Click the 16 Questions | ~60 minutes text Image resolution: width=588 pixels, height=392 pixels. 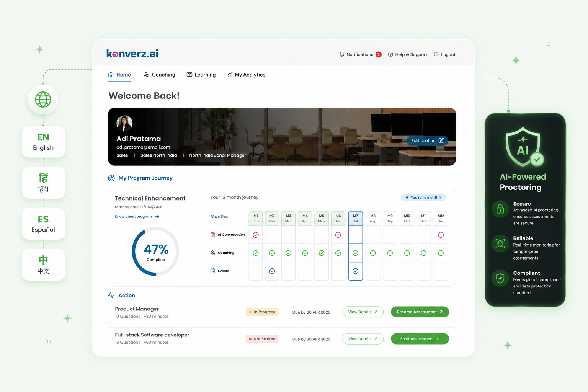click(142, 343)
